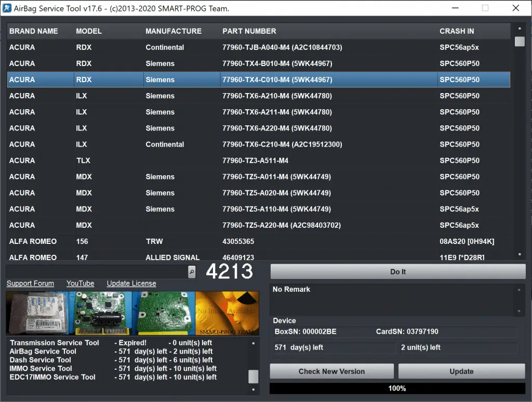532x402 pixels.
Task: Click the Do It button
Action: tap(397, 271)
